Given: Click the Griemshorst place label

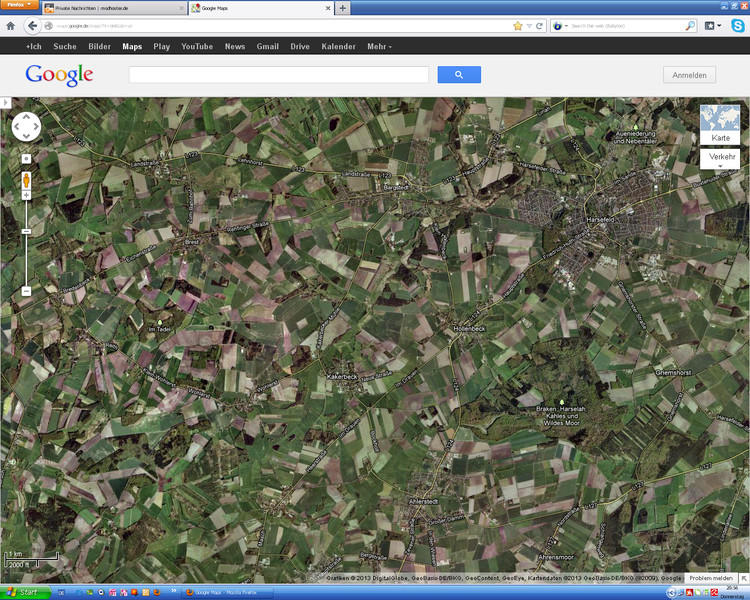Looking at the screenshot, I should (673, 372).
